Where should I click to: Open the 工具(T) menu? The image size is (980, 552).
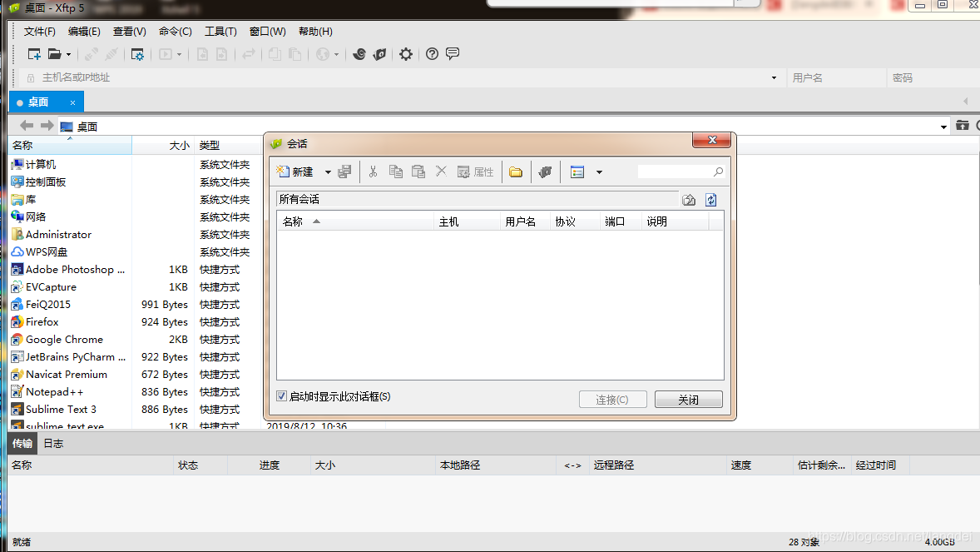coord(220,32)
